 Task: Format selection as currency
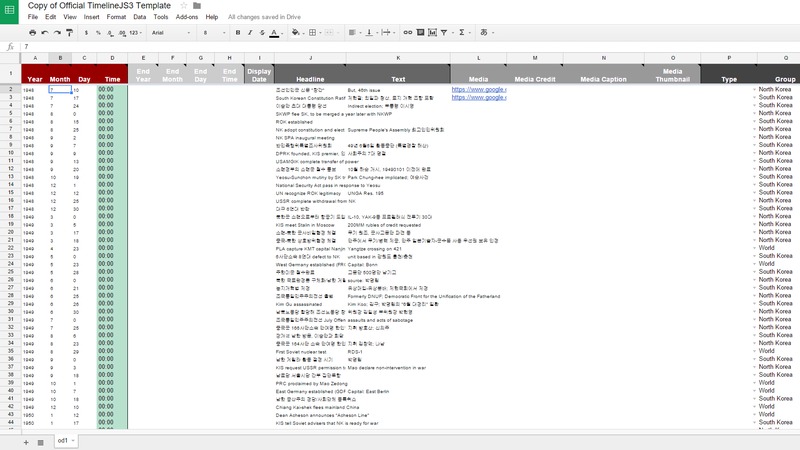point(86,33)
